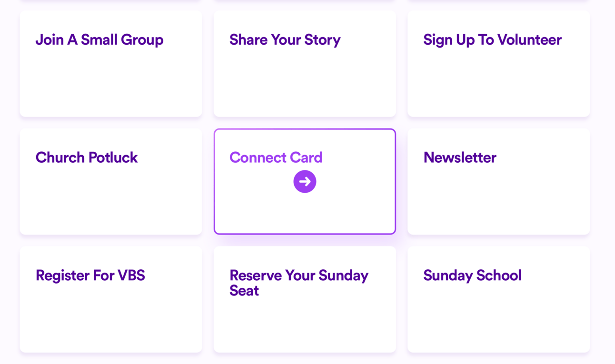This screenshot has height=364, width=615.
Task: Click the Share Your Story heading
Action: [x=285, y=39]
